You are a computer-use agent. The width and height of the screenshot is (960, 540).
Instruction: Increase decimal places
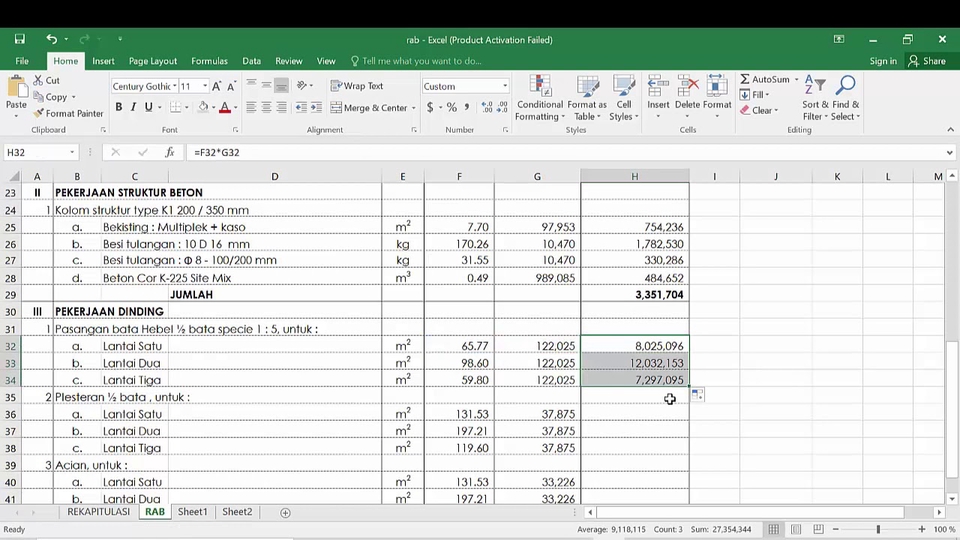(487, 108)
